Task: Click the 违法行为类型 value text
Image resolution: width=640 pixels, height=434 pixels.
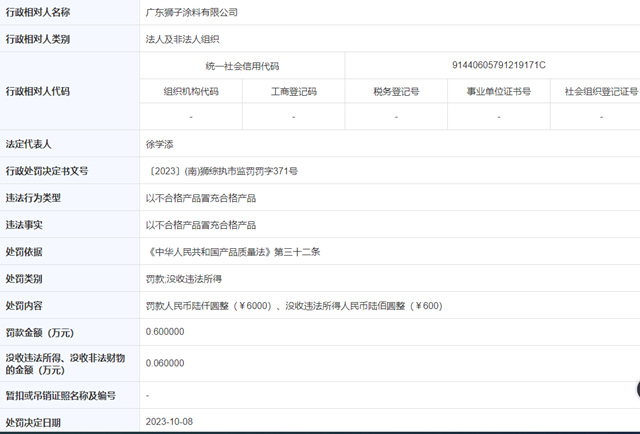Action: 201,198
